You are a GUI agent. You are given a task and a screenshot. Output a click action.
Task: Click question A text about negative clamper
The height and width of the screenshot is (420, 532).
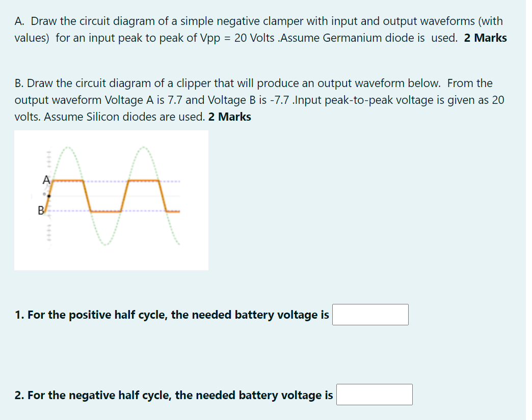coord(204,21)
